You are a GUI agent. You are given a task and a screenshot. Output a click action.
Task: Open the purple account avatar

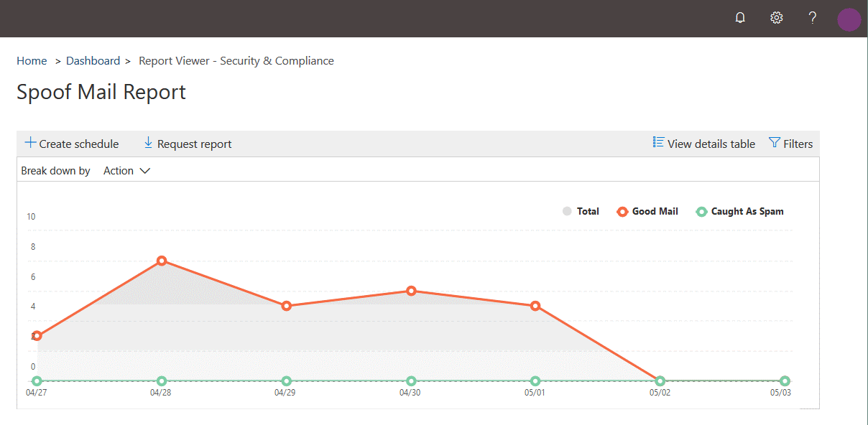849,19
